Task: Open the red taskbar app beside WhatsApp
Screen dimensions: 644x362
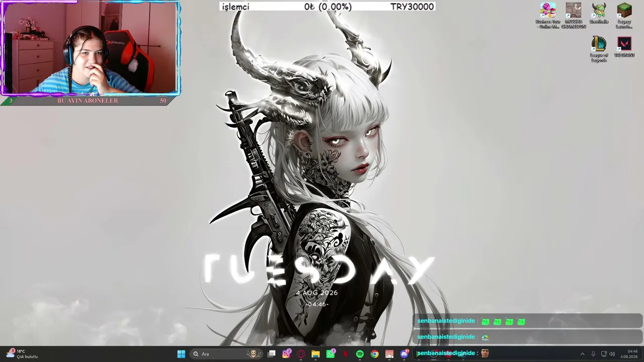Action: [345, 354]
